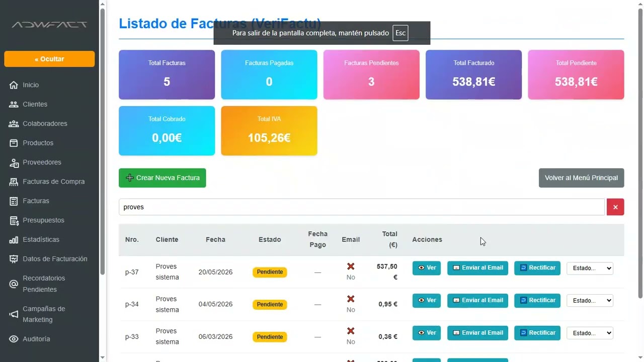
Task: Clear the search with red X button
Action: [615, 207]
